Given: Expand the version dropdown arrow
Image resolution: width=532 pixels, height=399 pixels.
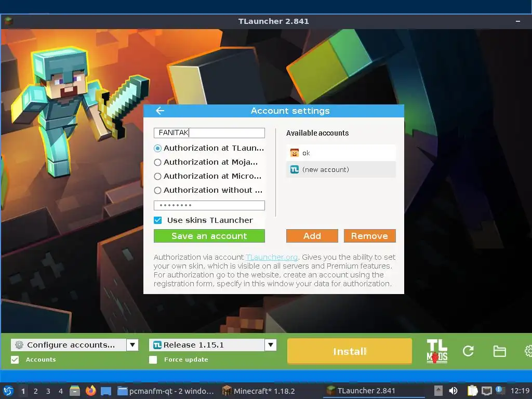Looking at the screenshot, I should coord(270,345).
